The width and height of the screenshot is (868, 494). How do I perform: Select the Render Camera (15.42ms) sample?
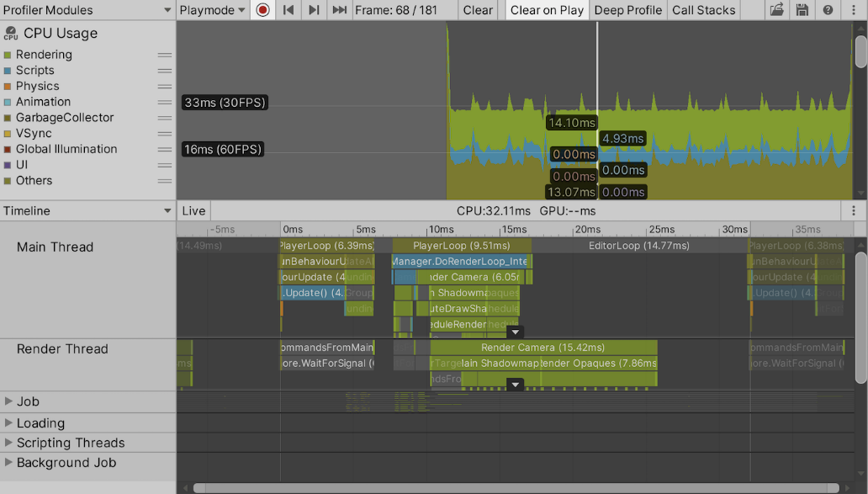pos(543,348)
